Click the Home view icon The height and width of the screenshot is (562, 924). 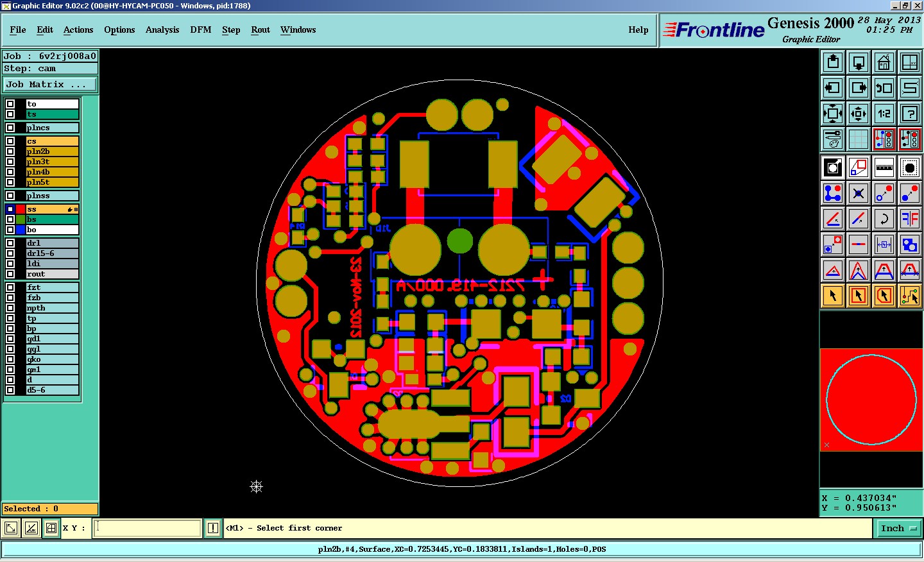[884, 62]
